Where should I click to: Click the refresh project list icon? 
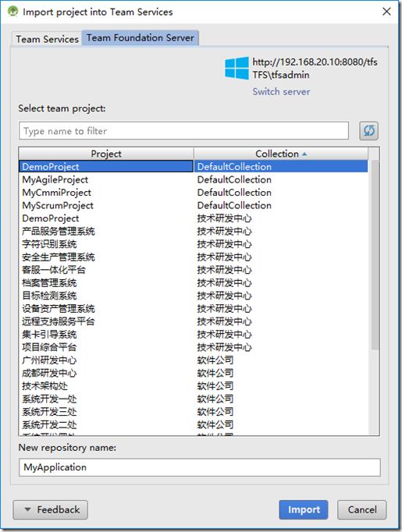click(x=368, y=130)
